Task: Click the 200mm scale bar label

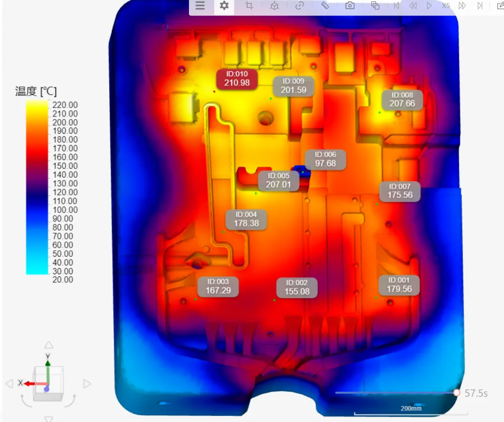Action: 411,408
